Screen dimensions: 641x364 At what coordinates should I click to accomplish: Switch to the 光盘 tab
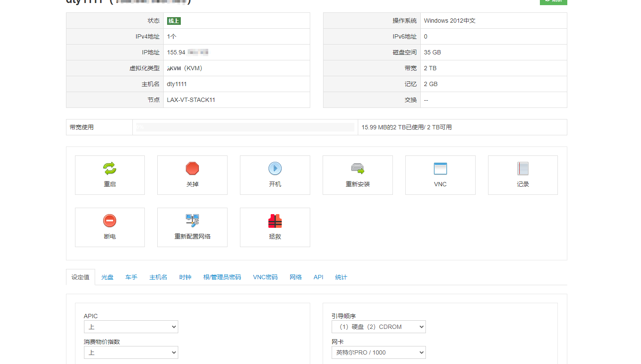click(x=107, y=277)
